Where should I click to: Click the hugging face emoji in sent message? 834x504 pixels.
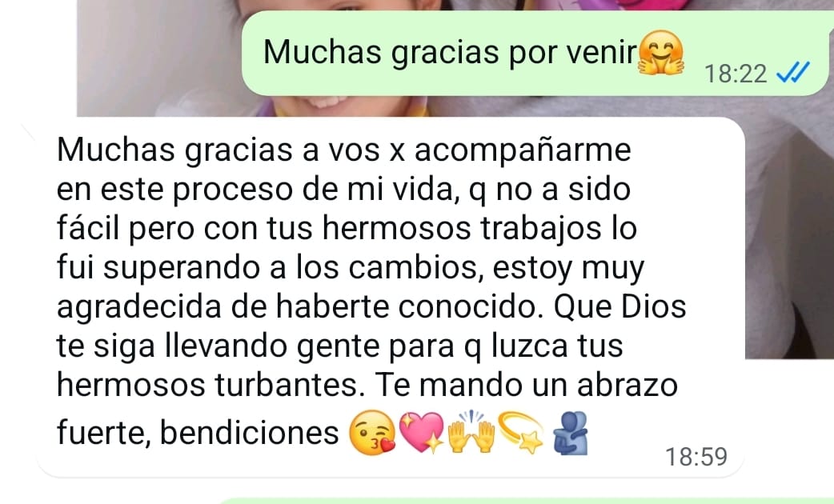click(x=660, y=54)
